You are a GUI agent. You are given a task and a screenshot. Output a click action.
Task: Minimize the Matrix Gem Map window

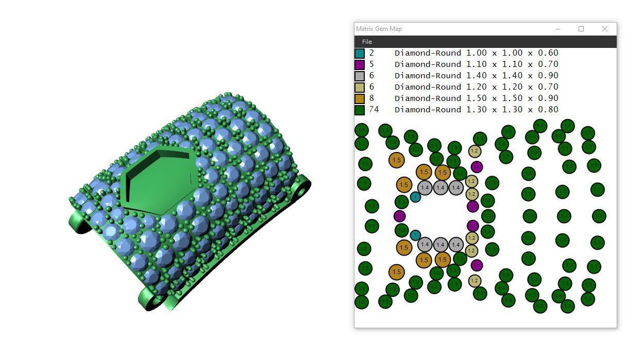(x=557, y=29)
